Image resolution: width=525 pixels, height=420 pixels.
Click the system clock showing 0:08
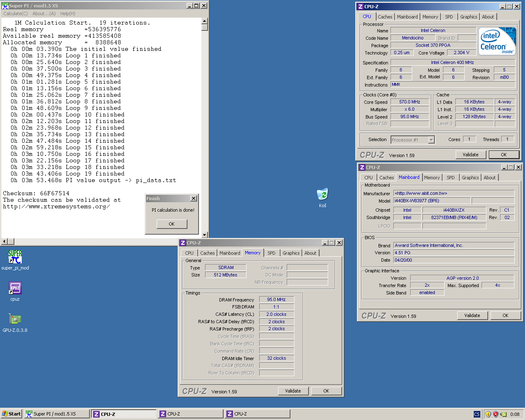[x=515, y=414]
